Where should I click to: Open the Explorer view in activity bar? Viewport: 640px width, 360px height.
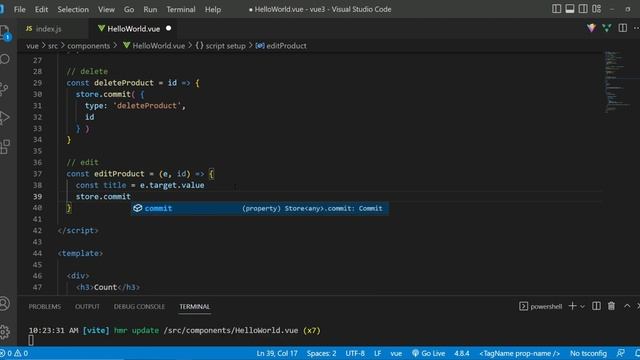(5, 32)
